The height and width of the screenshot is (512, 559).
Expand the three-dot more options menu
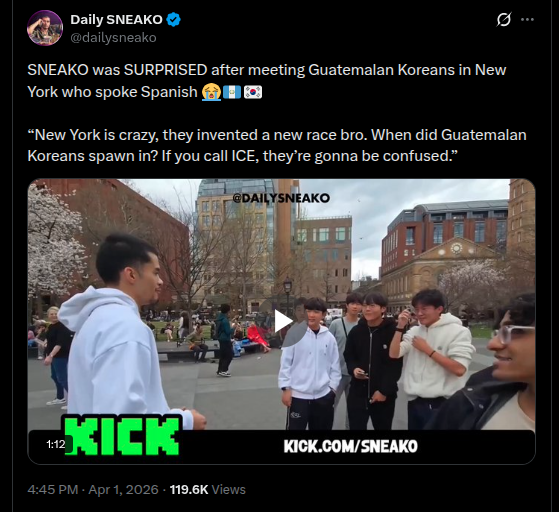tap(527, 20)
